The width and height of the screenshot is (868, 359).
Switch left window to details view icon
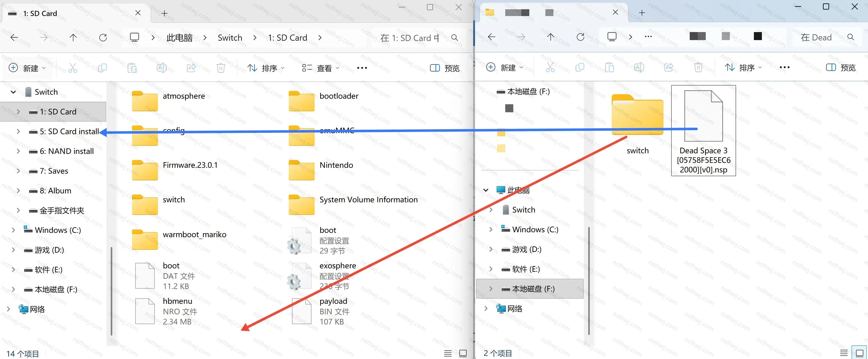[x=448, y=353]
